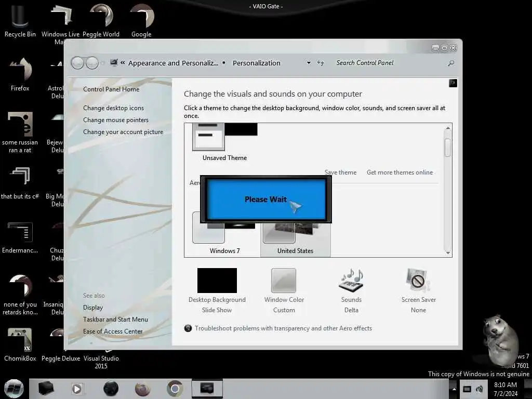Open the 'some russian ran a rat' icon

tap(20, 132)
